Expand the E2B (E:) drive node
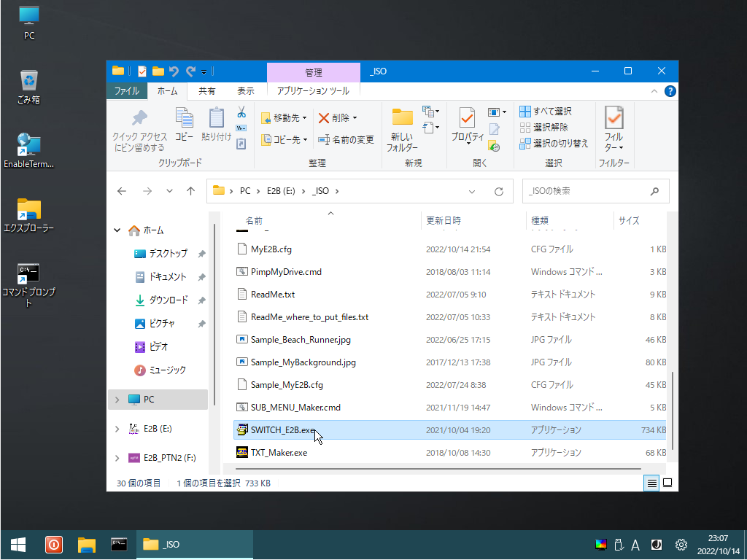Viewport: 747px width, 560px height. tap(117, 429)
